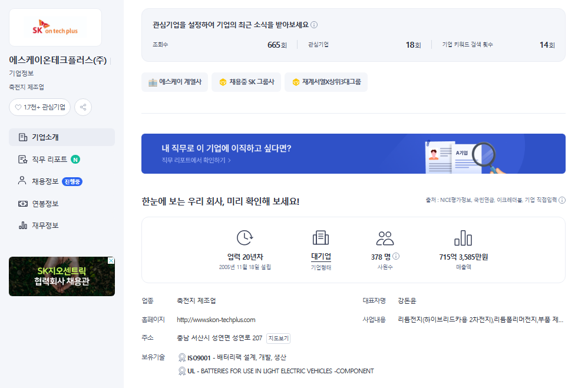Click the 관심기업 18회 count

[x=413, y=45]
